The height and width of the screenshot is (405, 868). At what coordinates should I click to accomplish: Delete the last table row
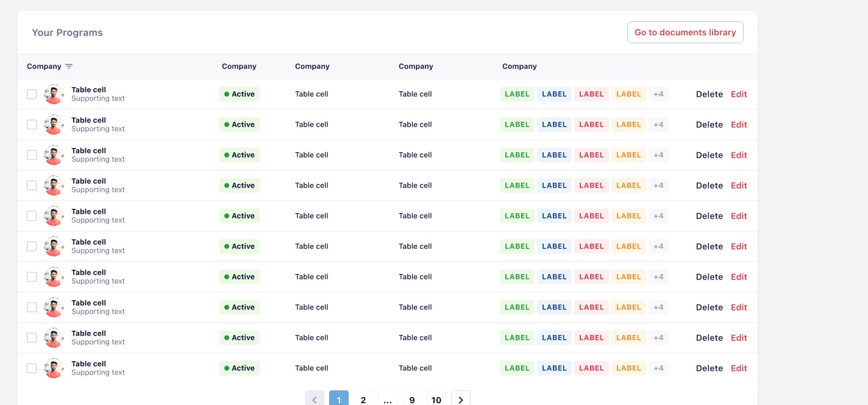click(x=710, y=368)
